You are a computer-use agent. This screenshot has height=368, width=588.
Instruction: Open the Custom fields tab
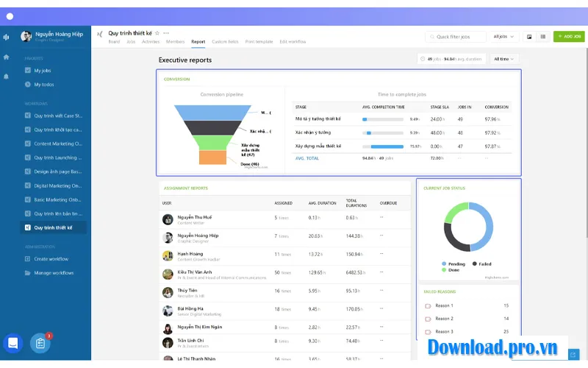click(x=225, y=42)
